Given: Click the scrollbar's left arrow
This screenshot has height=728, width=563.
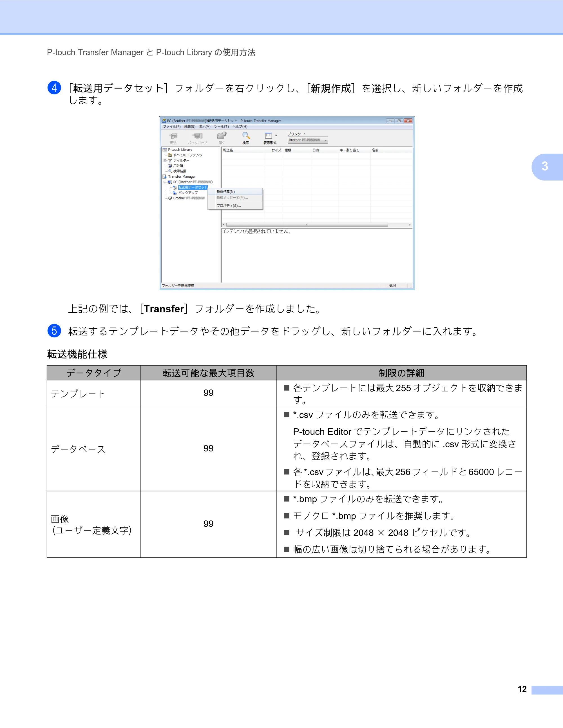Looking at the screenshot, I should pyautogui.click(x=224, y=225).
